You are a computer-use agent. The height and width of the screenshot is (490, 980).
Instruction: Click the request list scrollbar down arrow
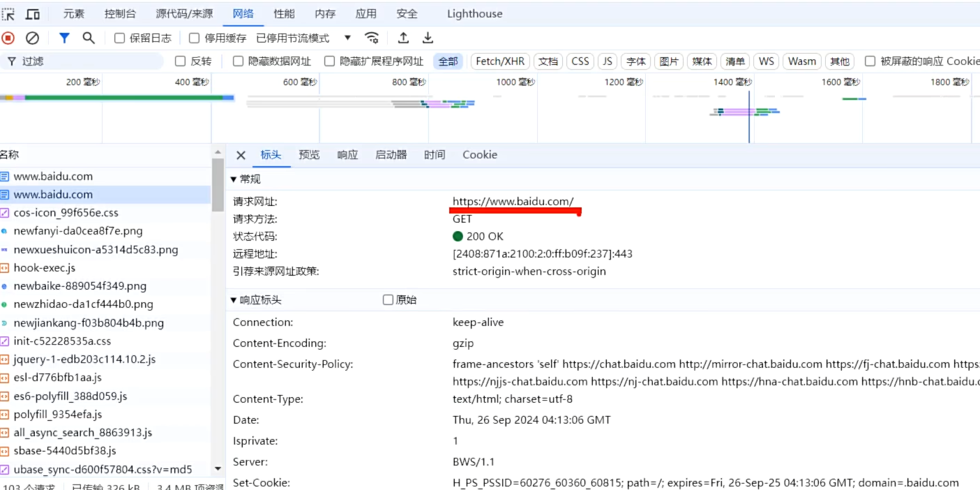pos(218,469)
